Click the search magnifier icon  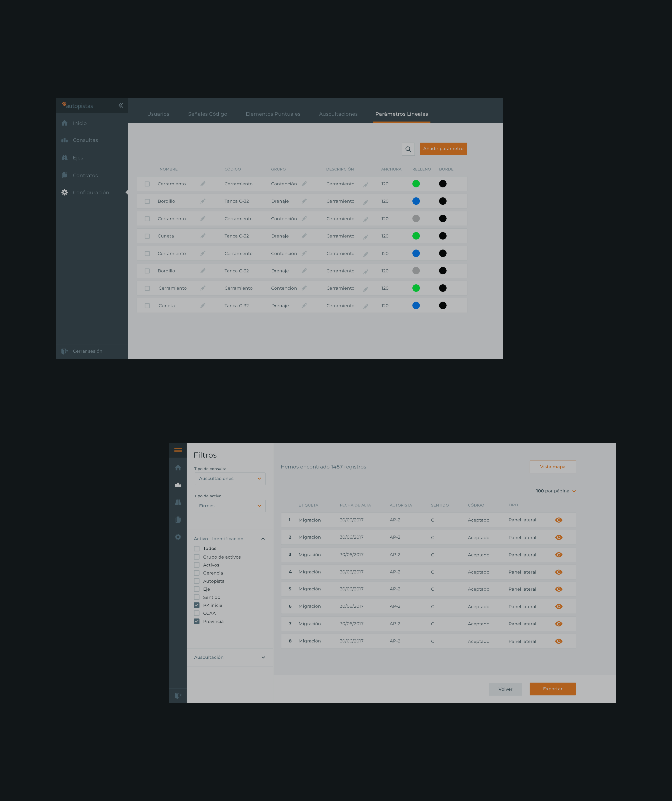click(408, 149)
